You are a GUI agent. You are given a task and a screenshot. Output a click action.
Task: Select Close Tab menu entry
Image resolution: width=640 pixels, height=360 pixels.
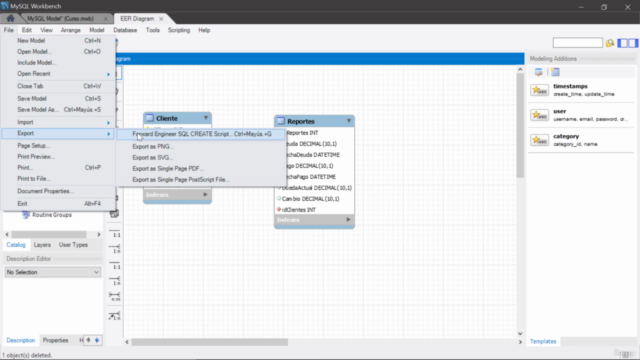tap(58, 86)
